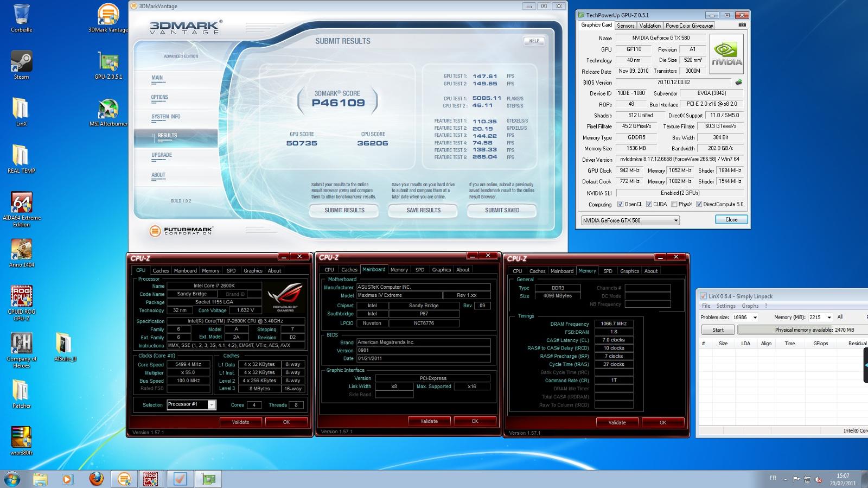Open the ABOUT section in 3DMark Vantage
The image size is (868, 488).
158,175
